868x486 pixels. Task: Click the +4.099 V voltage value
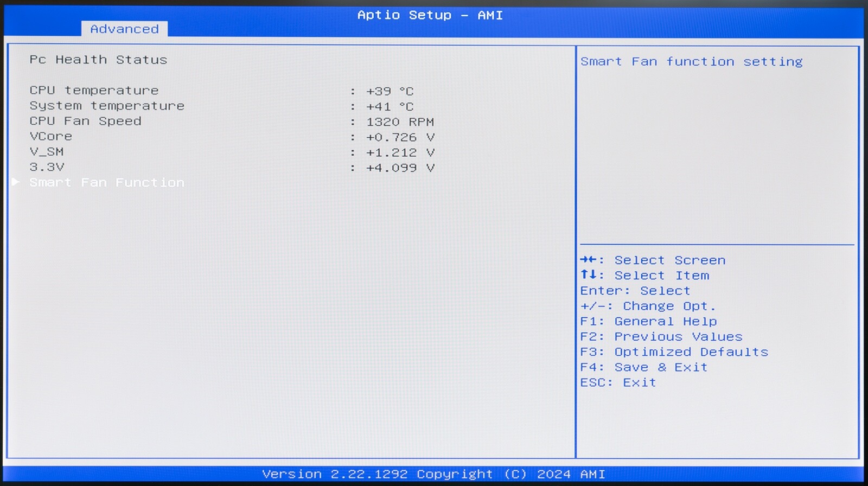(400, 168)
